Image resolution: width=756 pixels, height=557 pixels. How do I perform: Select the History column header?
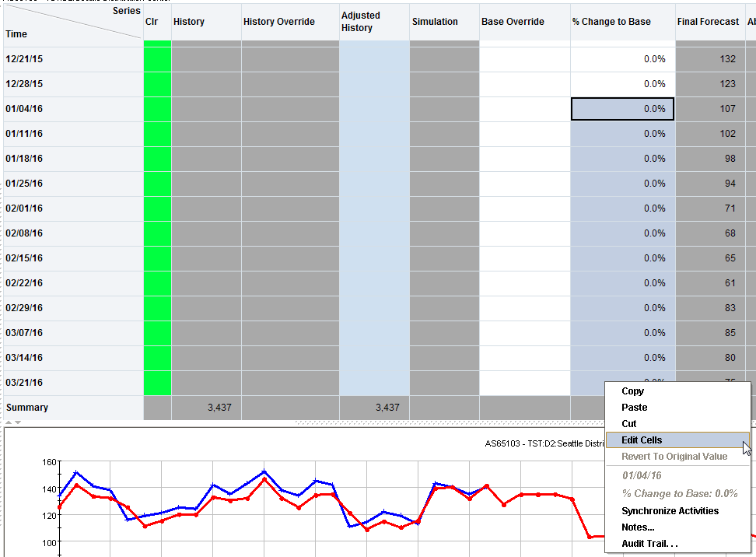click(x=206, y=22)
